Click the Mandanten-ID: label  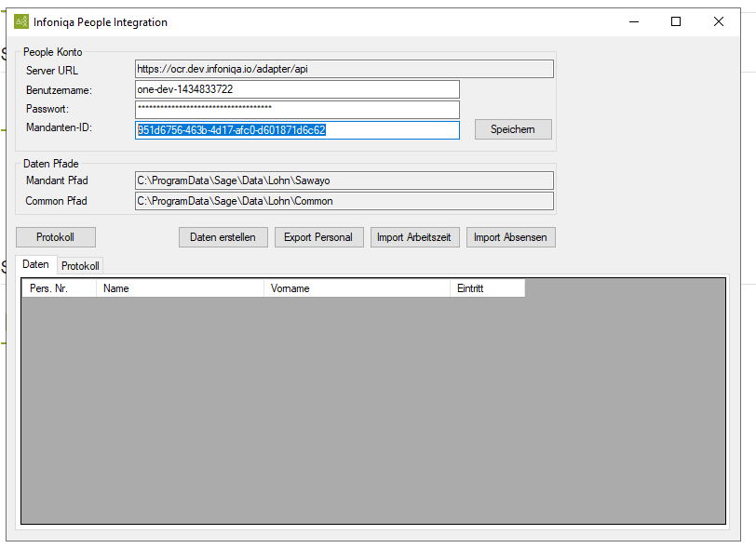pos(59,127)
